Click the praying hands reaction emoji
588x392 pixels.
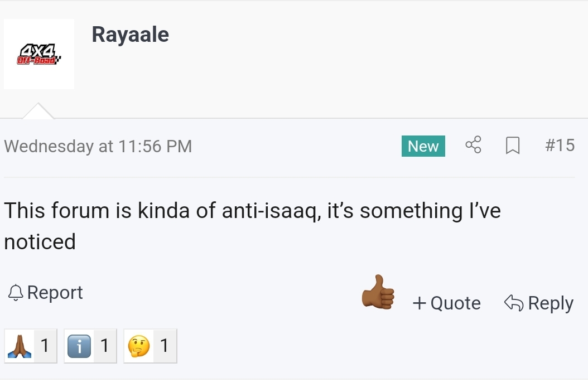[x=19, y=347]
